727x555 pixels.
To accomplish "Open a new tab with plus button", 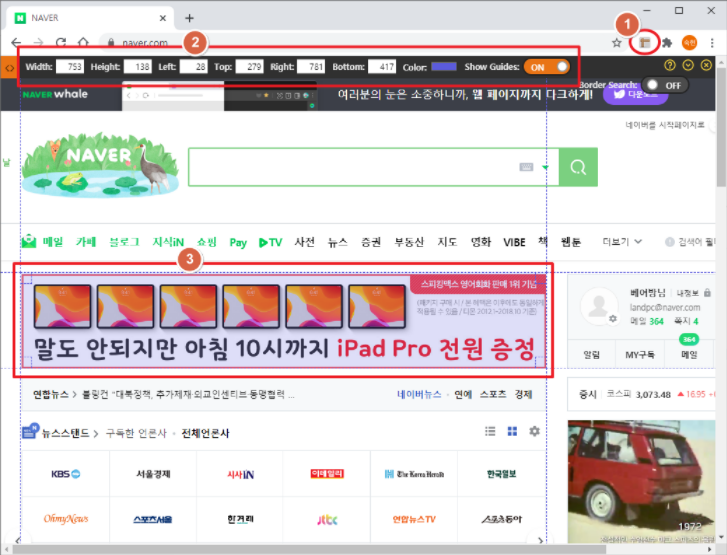I will point(189,18).
